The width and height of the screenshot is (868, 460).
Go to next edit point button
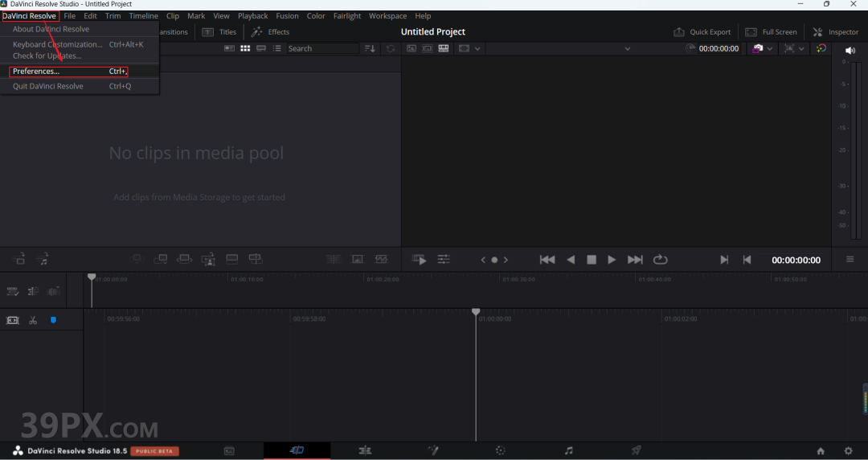coord(723,260)
